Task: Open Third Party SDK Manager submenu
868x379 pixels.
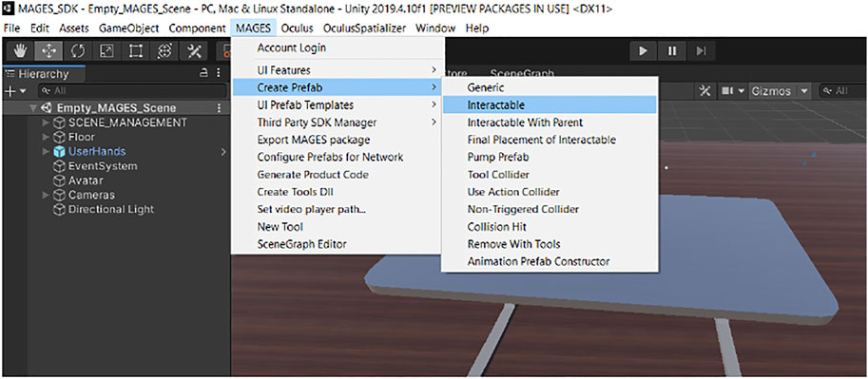Action: tap(338, 123)
